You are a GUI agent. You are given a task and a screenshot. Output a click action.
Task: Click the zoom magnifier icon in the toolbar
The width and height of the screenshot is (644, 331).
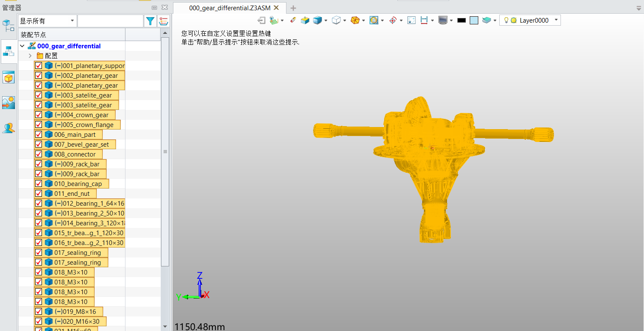(x=374, y=20)
